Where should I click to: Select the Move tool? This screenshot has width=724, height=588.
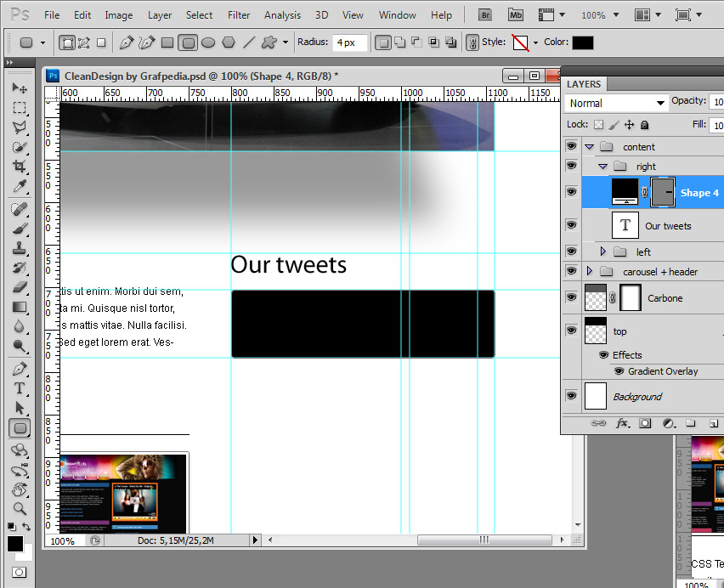pos(20,88)
